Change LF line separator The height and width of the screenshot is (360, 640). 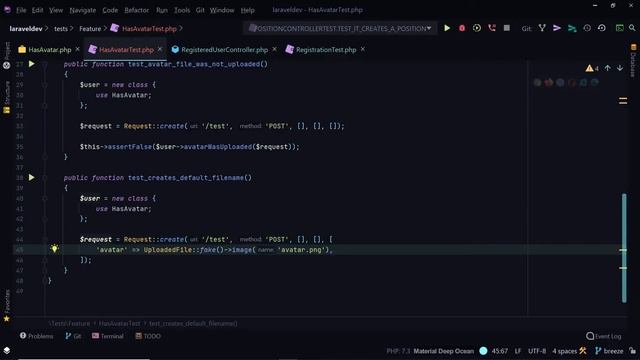click(518, 351)
